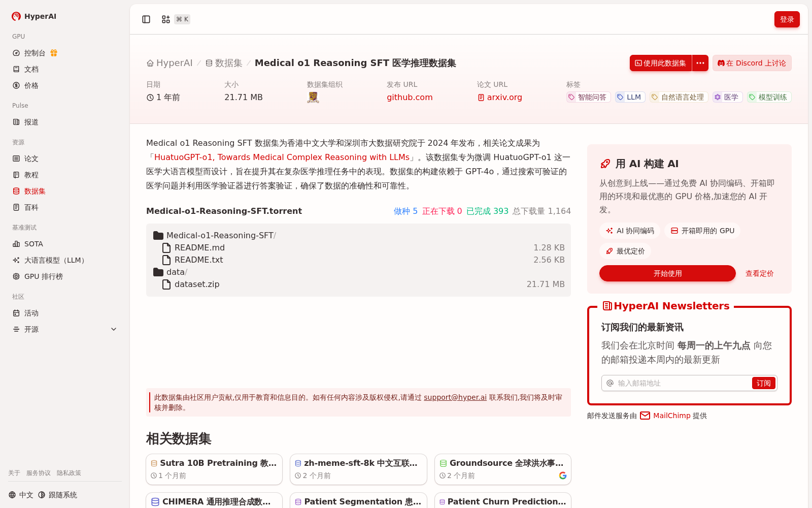The width and height of the screenshot is (812, 508).
Task: Expand the 开源 chevron
Action: 114,329
